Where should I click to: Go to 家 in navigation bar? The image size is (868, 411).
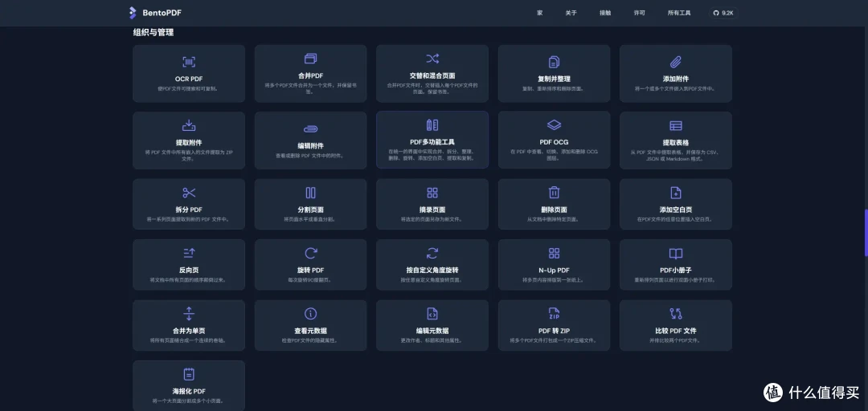[x=540, y=13]
